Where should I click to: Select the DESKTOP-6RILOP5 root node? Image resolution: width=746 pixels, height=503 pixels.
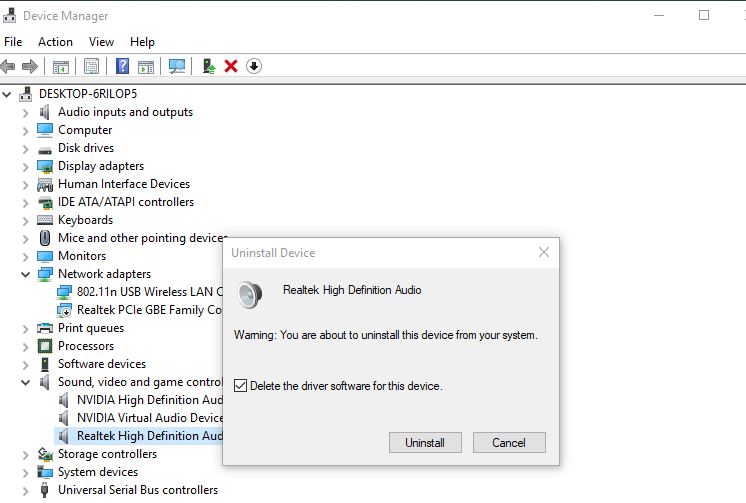pyautogui.click(x=88, y=93)
